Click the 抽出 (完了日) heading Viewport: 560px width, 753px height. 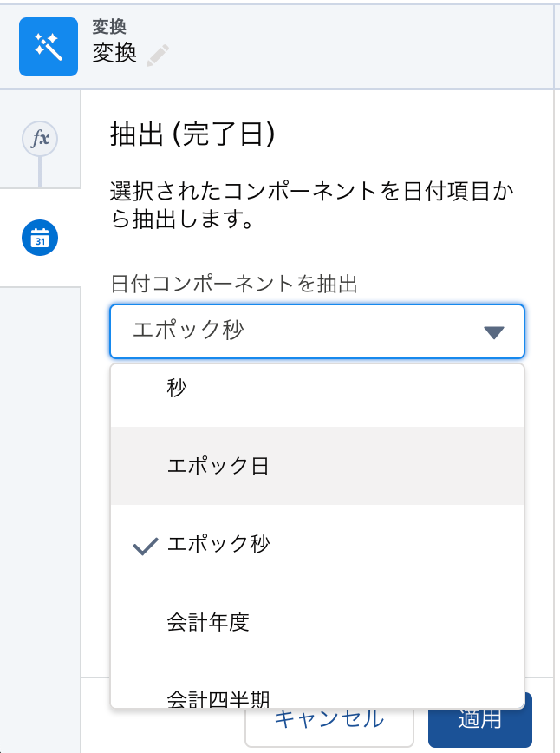click(x=193, y=134)
